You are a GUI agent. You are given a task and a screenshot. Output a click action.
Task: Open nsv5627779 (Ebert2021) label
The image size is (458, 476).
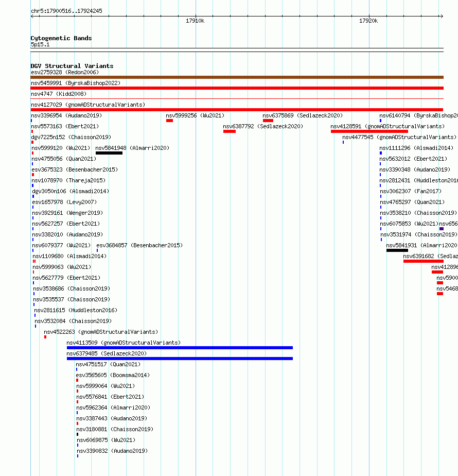click(66, 278)
